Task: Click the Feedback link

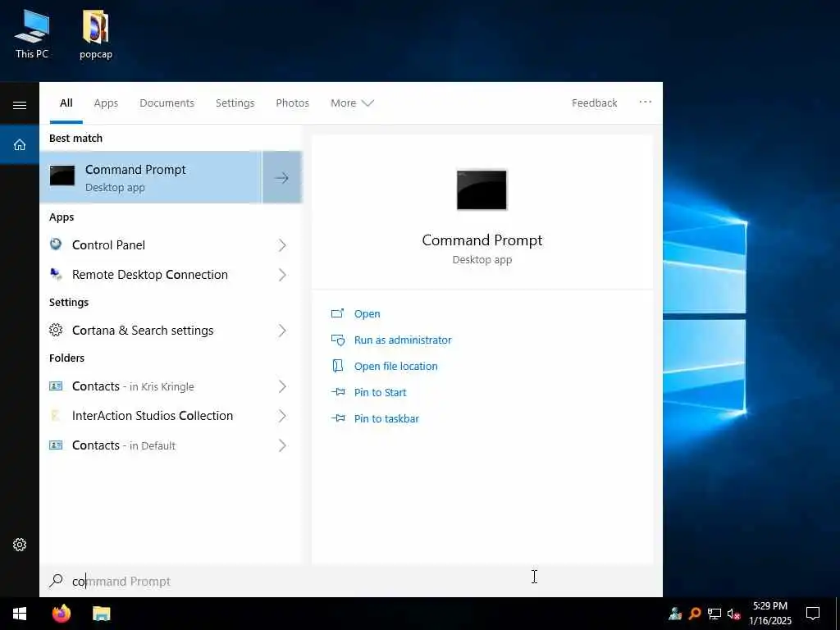Action: click(x=594, y=103)
